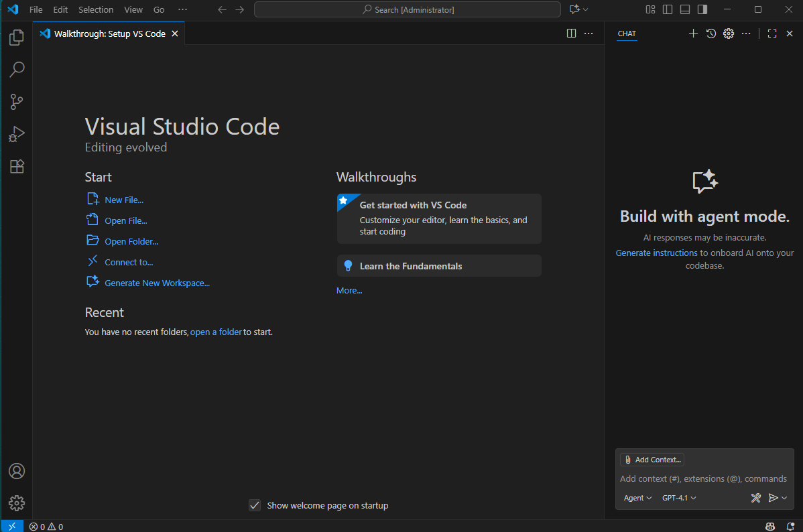The image size is (803, 532).
Task: Toggle the primary side bar layout button
Action: (x=668, y=9)
